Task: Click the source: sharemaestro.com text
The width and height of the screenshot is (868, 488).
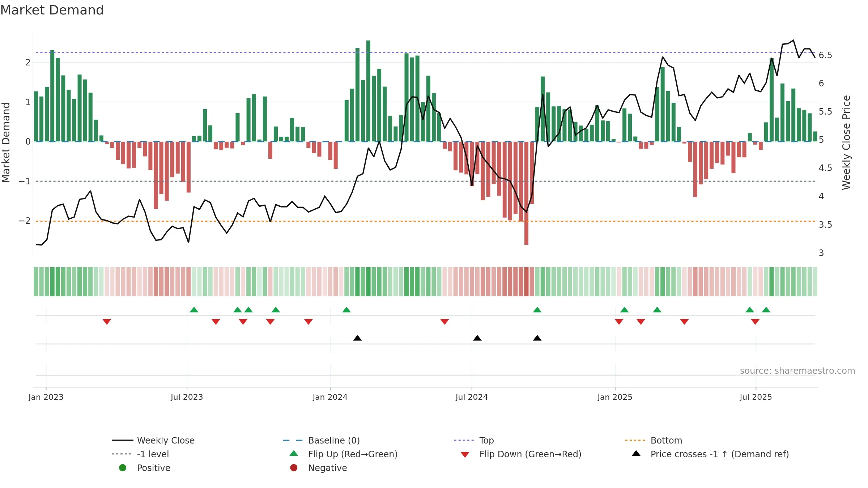Action: pos(797,371)
